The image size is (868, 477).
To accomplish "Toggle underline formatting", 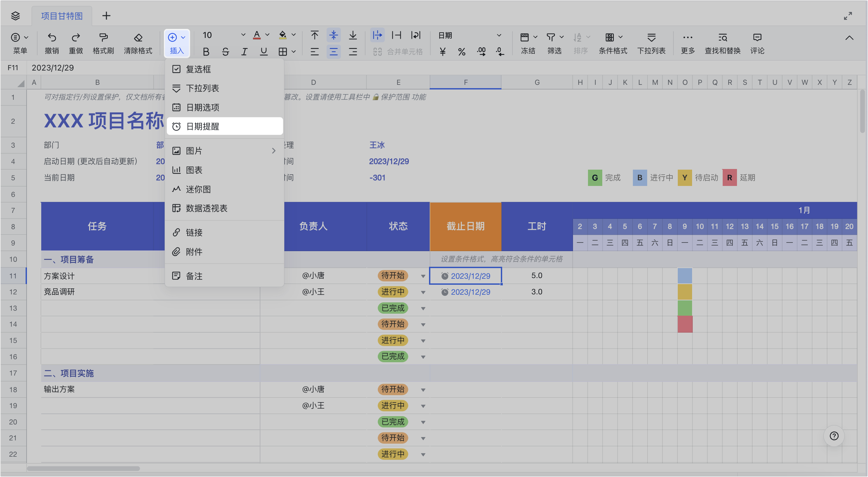I will pos(263,51).
